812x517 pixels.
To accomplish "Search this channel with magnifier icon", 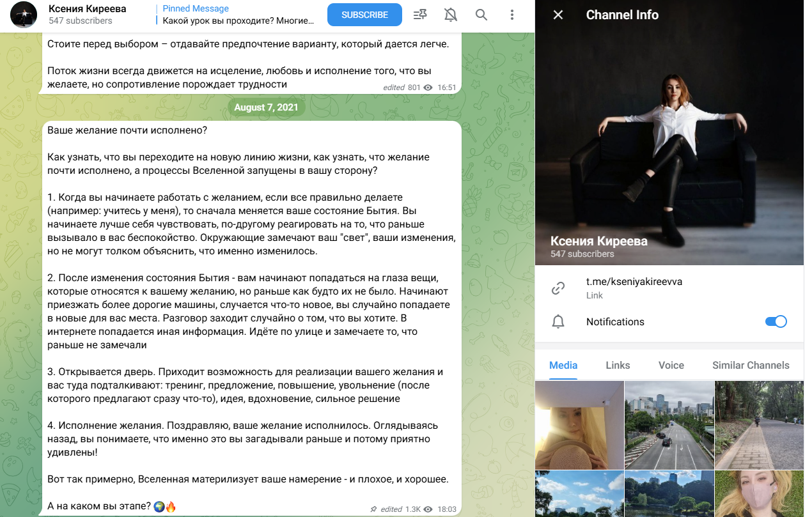I will point(481,15).
